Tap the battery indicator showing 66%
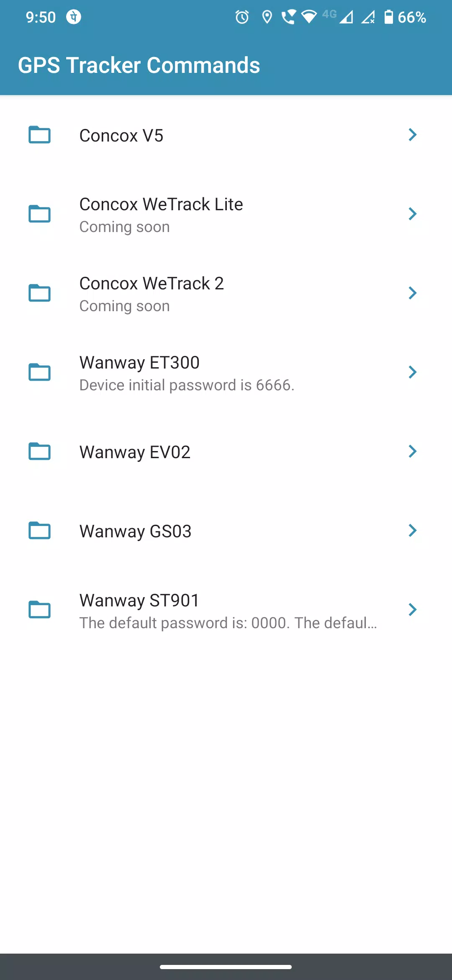Screen dimensions: 452x980 [405, 17]
